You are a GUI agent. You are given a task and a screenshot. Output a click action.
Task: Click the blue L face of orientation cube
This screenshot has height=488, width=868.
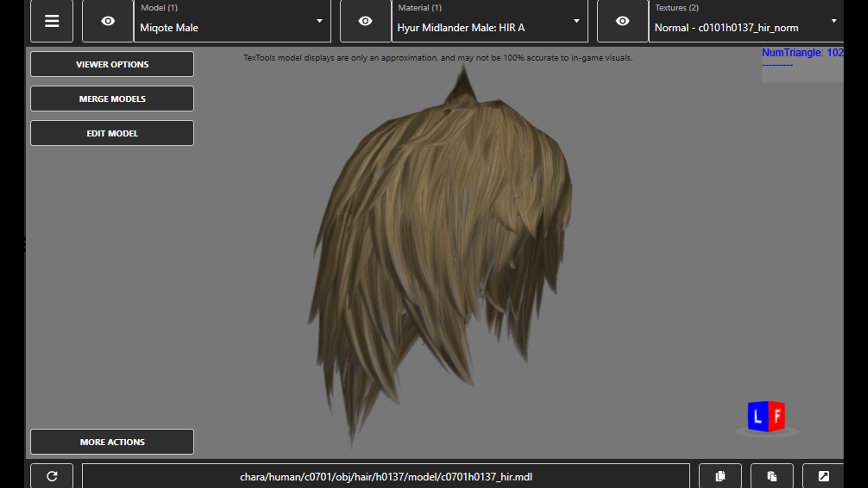758,416
